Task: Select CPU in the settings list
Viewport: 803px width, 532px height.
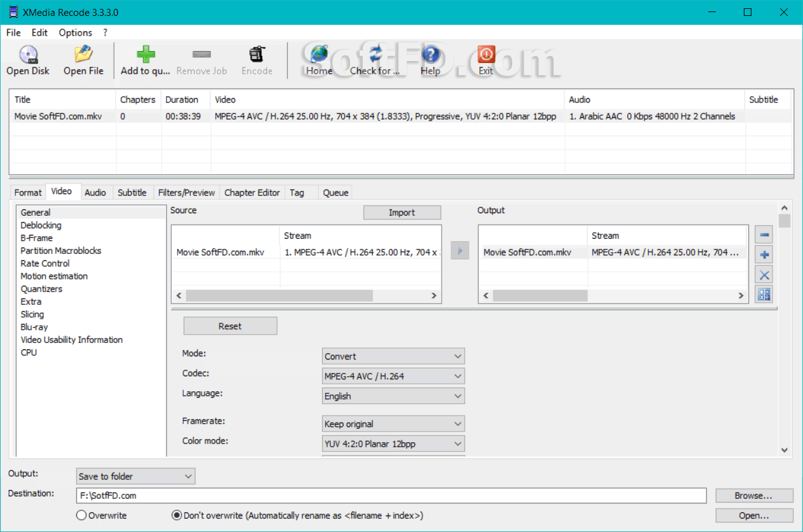Action: tap(29, 353)
